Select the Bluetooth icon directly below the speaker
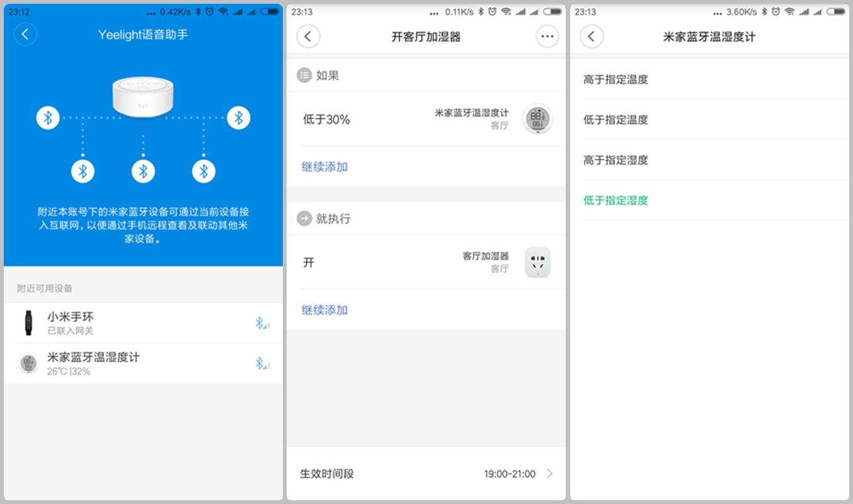This screenshot has height=504, width=853. tap(143, 171)
